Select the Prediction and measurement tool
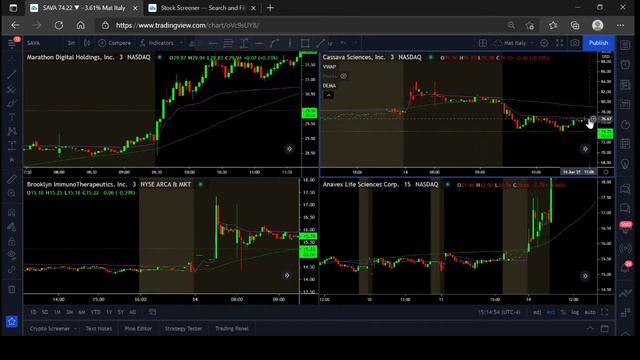The height and width of the screenshot is (360, 640). click(x=12, y=146)
